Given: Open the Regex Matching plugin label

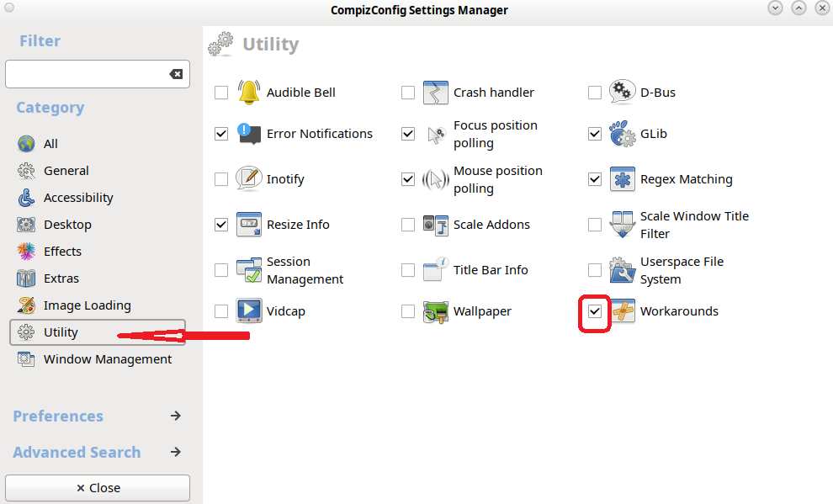Looking at the screenshot, I should click(x=687, y=179).
